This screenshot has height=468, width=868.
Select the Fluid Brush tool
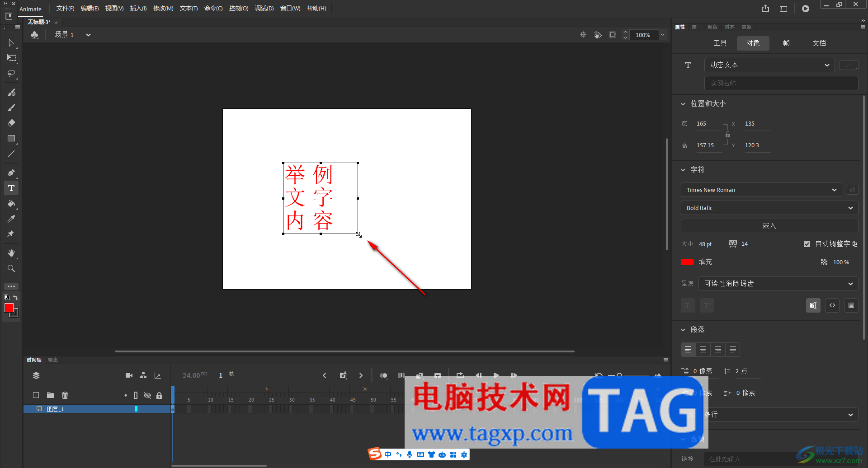point(11,92)
